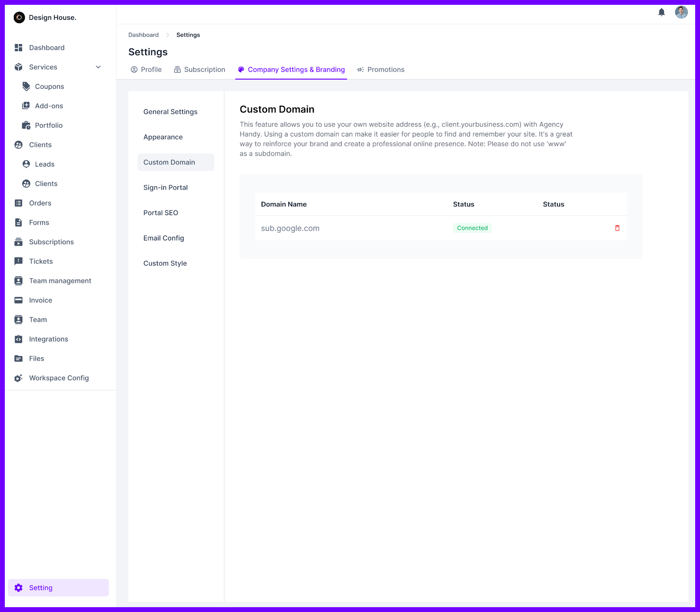This screenshot has width=700, height=612.
Task: Click the Design House logo
Action: click(x=19, y=17)
